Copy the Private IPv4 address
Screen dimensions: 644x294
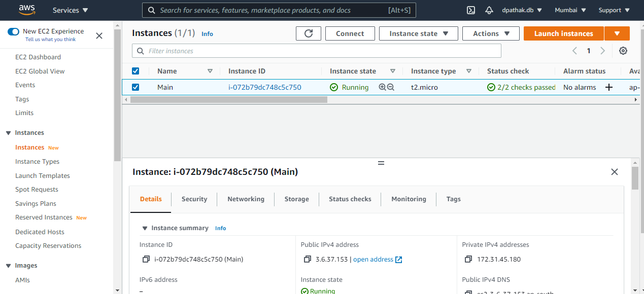pyautogui.click(x=468, y=260)
